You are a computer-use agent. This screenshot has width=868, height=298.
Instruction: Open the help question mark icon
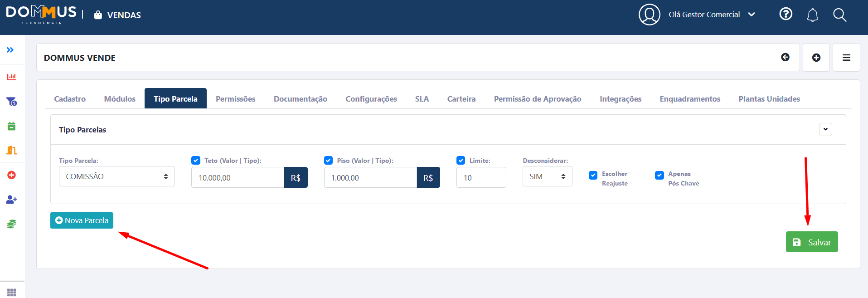(x=786, y=15)
